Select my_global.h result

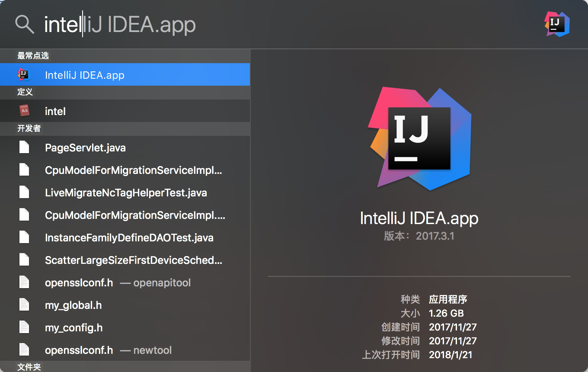pyautogui.click(x=125, y=305)
